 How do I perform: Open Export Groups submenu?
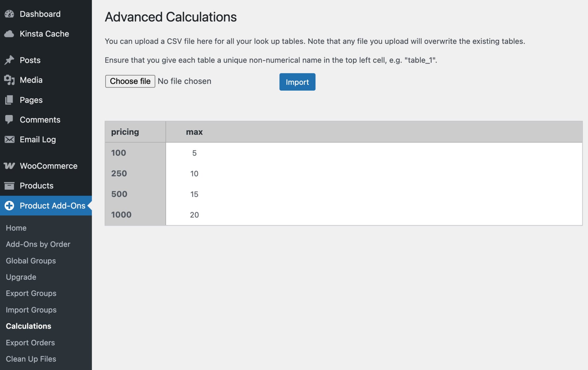coord(31,293)
